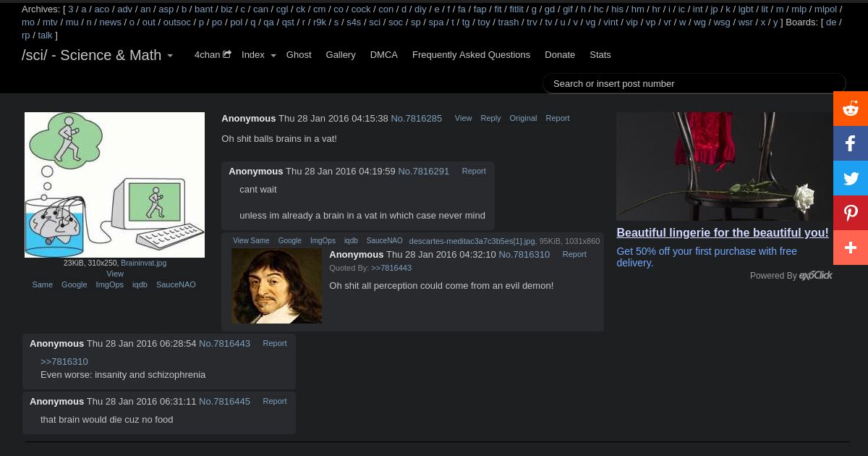The image size is (868, 456).
Task: Go to the /fitlit/ archive board link
Action: [x=516, y=9]
